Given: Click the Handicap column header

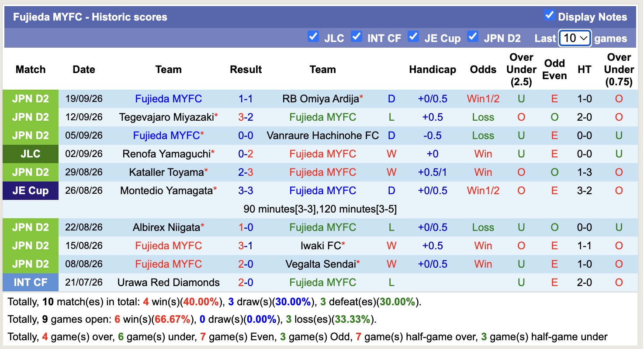Looking at the screenshot, I should click(433, 70).
